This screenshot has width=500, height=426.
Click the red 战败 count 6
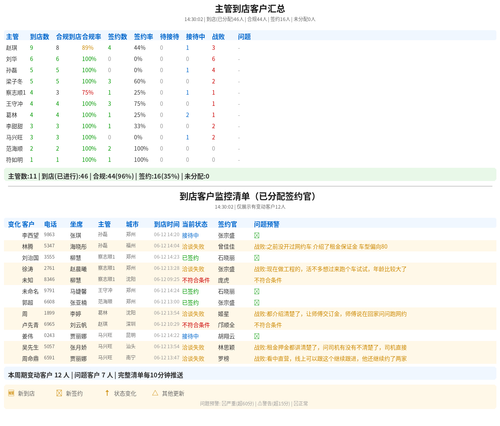213,59
